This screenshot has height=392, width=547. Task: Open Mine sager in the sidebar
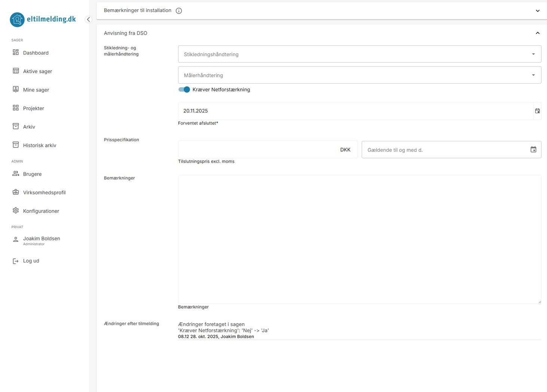click(36, 90)
